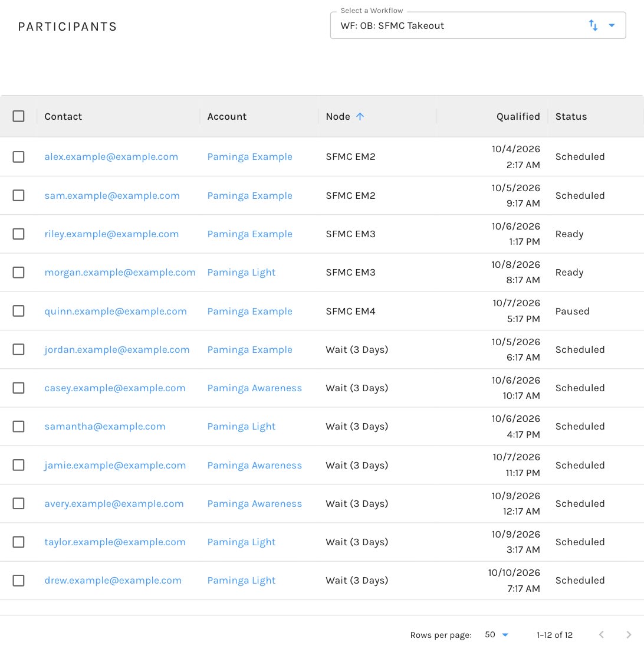Open Paminga Light account in drew row
Screen dimensions: 644x655
pos(241,581)
